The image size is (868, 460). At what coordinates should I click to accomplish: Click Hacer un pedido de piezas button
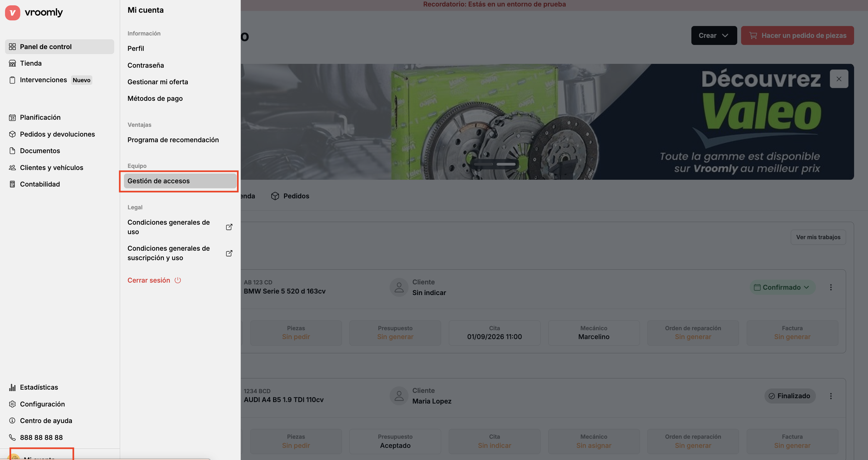[x=797, y=35]
